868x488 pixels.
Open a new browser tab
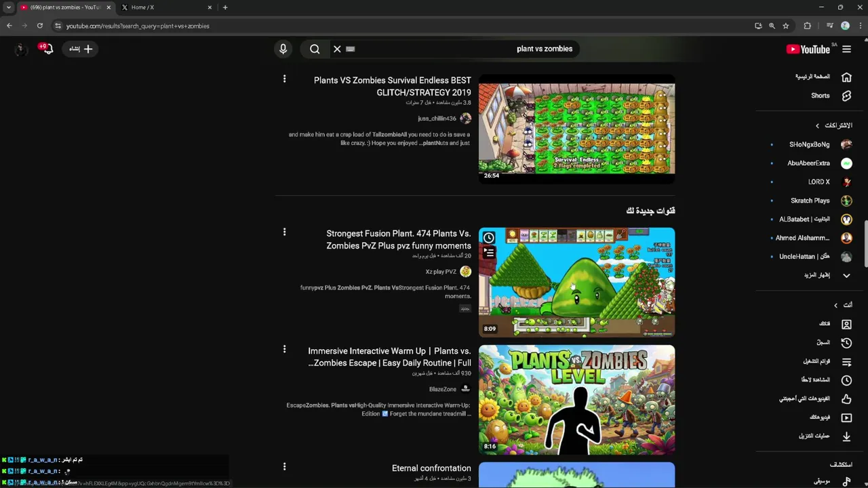click(x=225, y=7)
